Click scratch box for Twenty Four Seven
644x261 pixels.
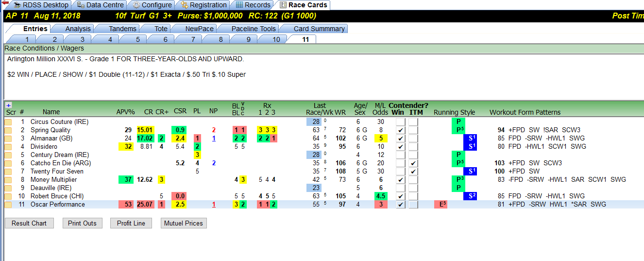click(x=8, y=172)
